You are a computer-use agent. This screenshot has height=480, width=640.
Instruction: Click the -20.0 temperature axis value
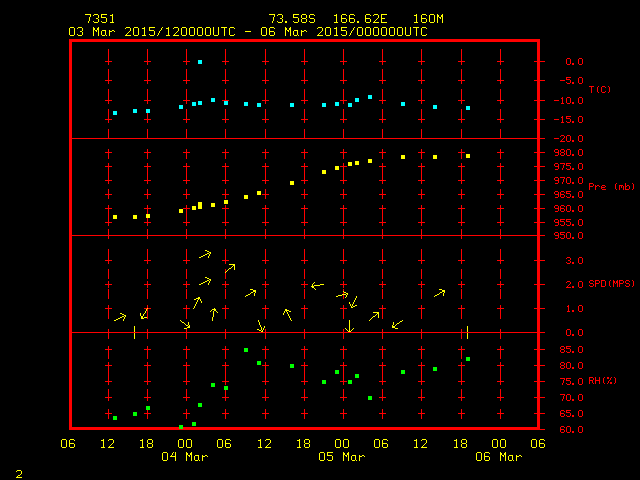(x=568, y=139)
